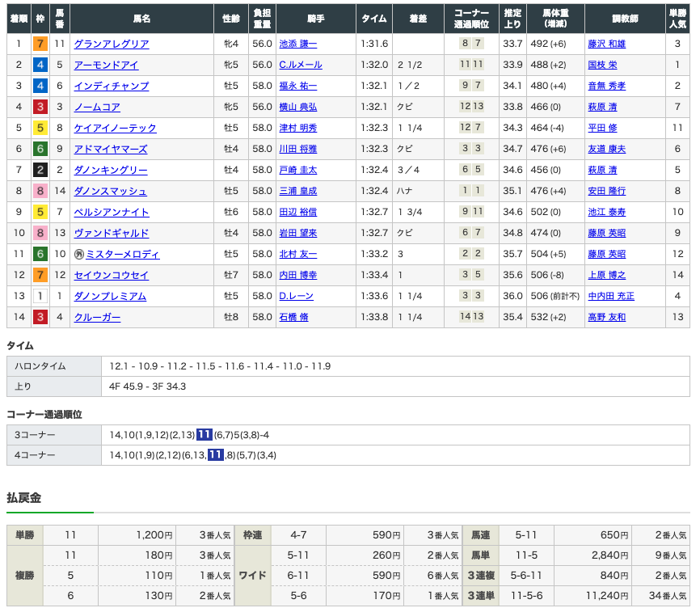Open horse グランアレグリア link

coord(112,44)
